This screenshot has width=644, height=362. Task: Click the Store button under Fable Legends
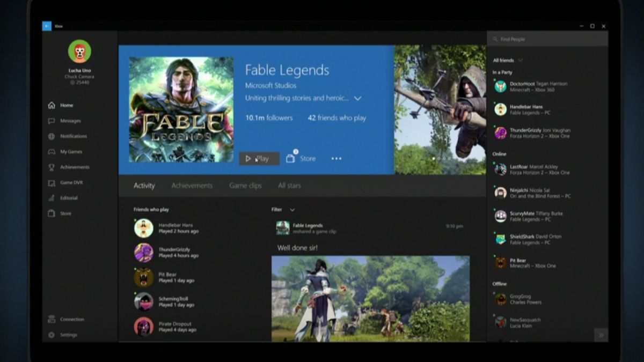point(301,158)
